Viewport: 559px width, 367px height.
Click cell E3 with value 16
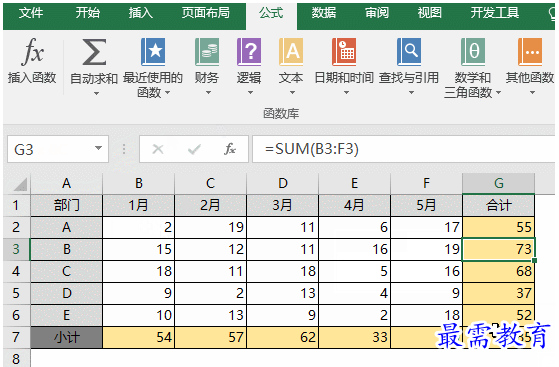point(355,250)
